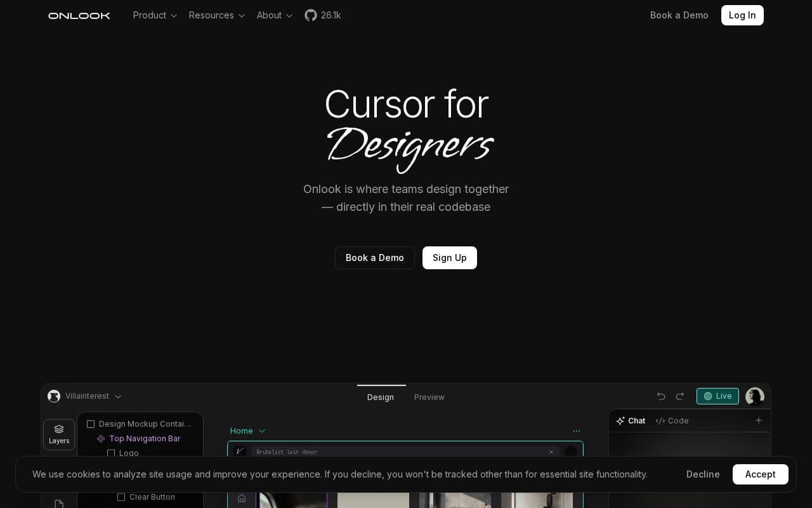Toggle the Live status button
This screenshot has height=508, width=812.
717,396
